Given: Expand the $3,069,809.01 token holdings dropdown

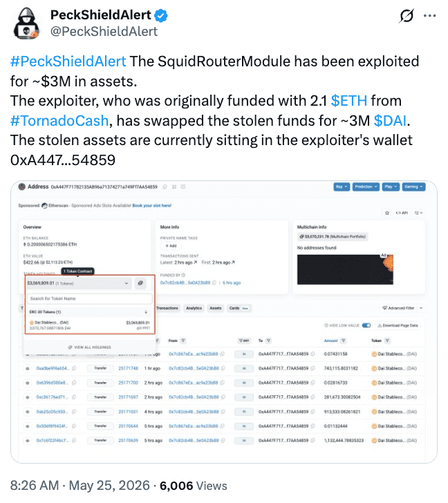Looking at the screenshot, I should click(79, 283).
